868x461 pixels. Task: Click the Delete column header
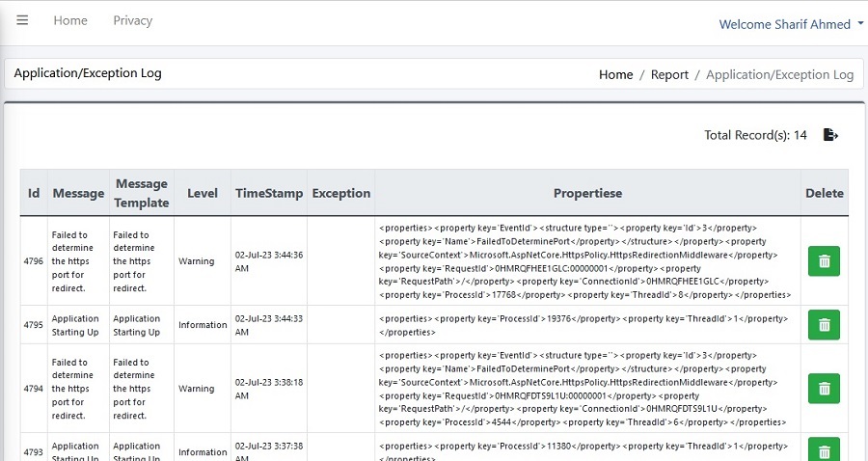(825, 193)
